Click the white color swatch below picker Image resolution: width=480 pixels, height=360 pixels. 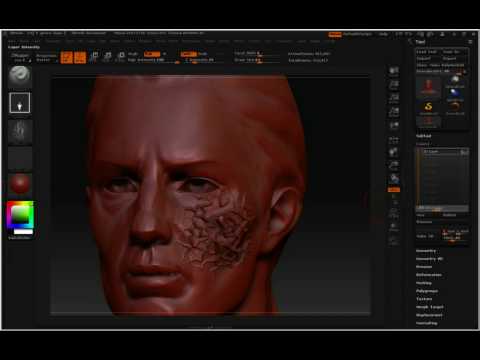coord(23,232)
